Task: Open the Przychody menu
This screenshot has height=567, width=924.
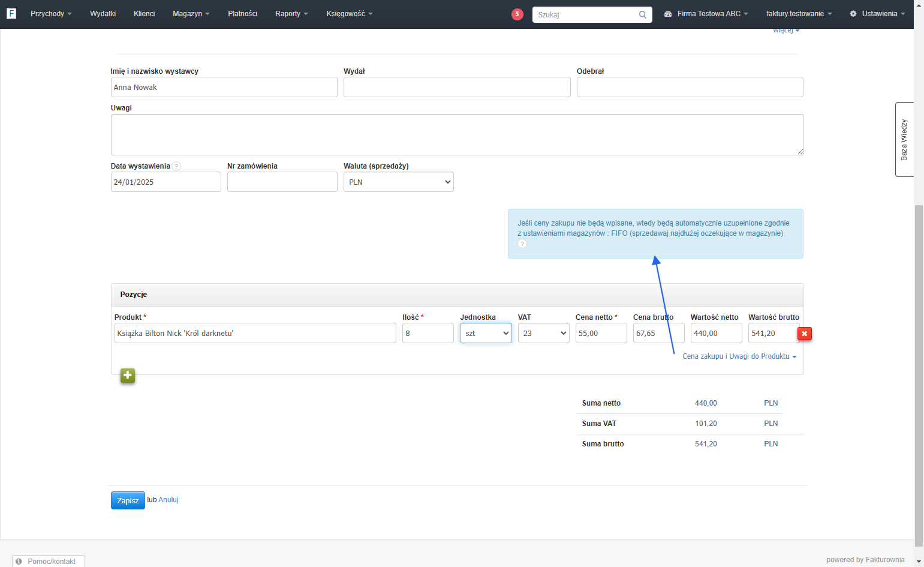Action: click(51, 14)
